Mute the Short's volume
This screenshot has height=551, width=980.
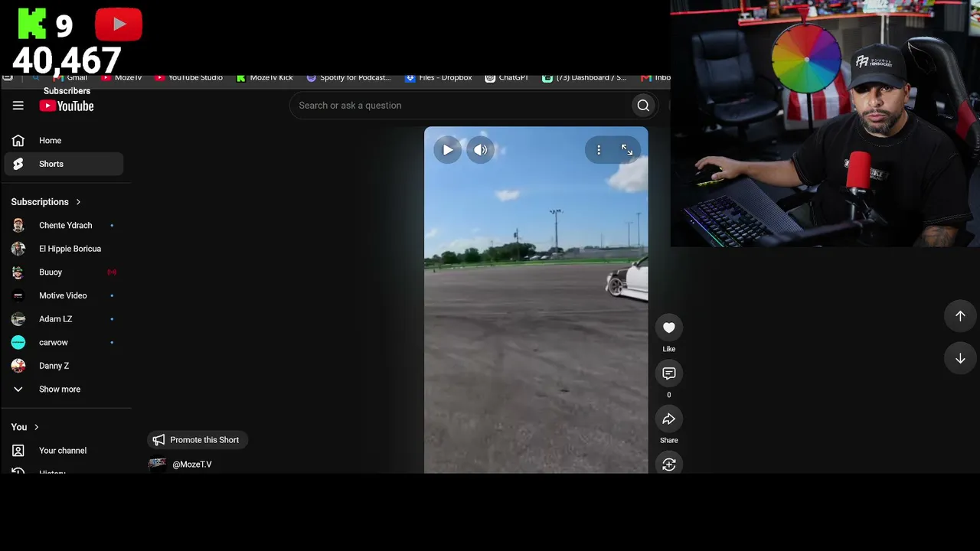pos(480,150)
